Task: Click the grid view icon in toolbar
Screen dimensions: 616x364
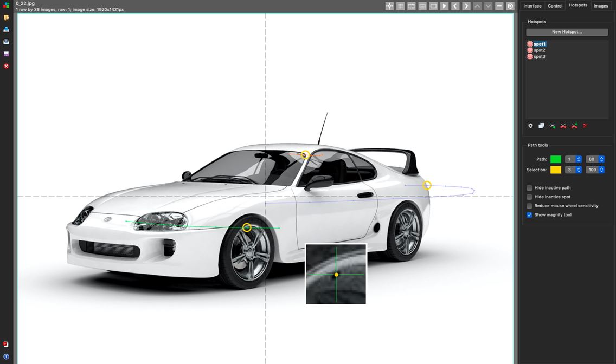Action: [400, 6]
